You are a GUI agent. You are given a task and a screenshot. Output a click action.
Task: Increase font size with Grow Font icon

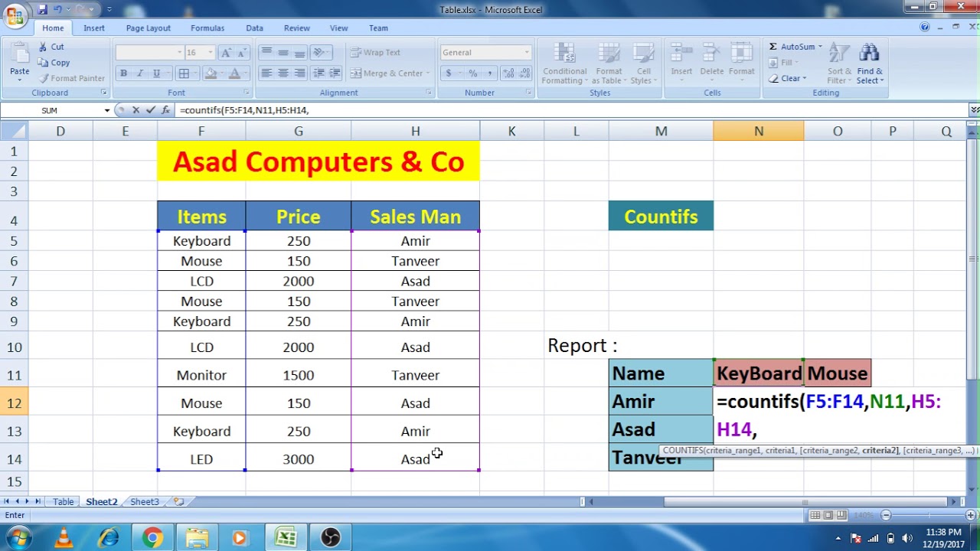pos(225,52)
